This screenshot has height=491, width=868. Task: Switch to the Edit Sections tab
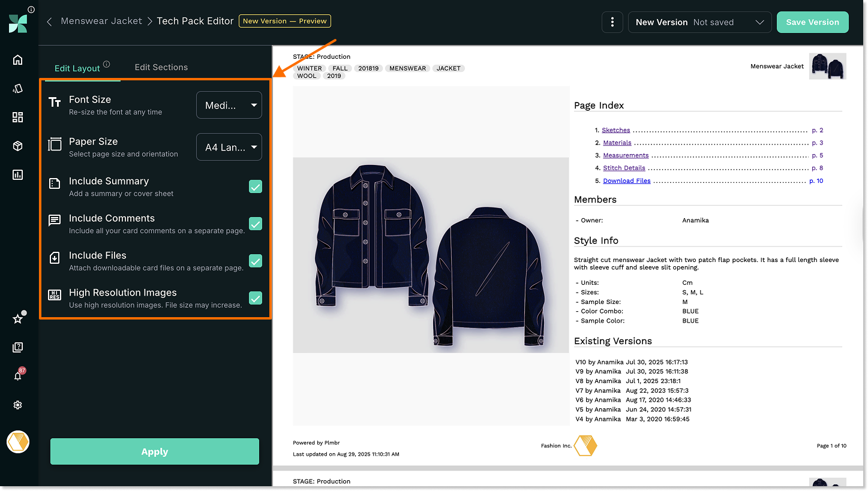pos(161,67)
